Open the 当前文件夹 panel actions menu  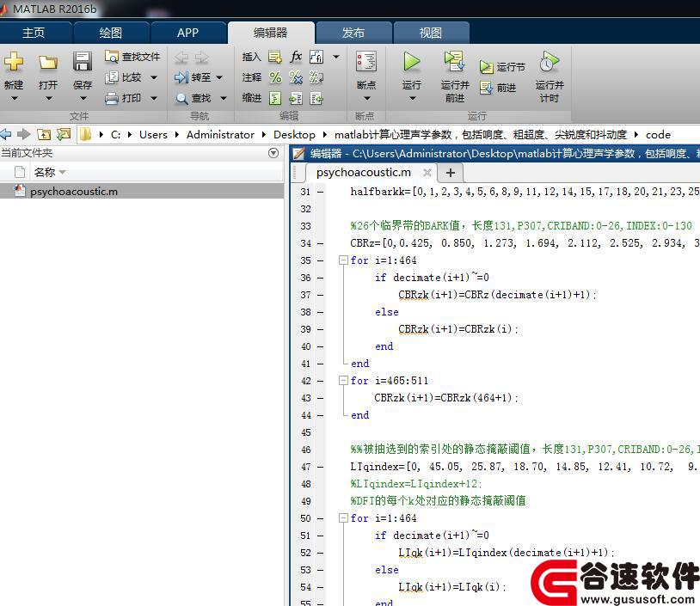[273, 153]
